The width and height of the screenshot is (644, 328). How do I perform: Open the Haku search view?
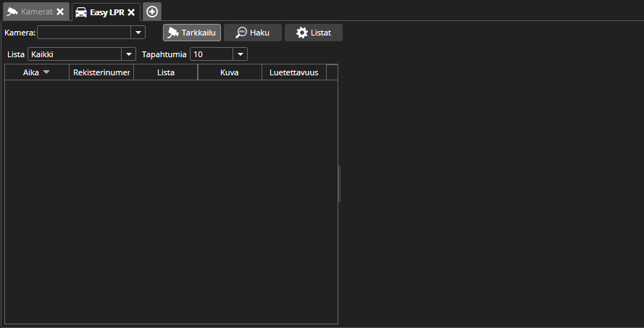(x=253, y=33)
